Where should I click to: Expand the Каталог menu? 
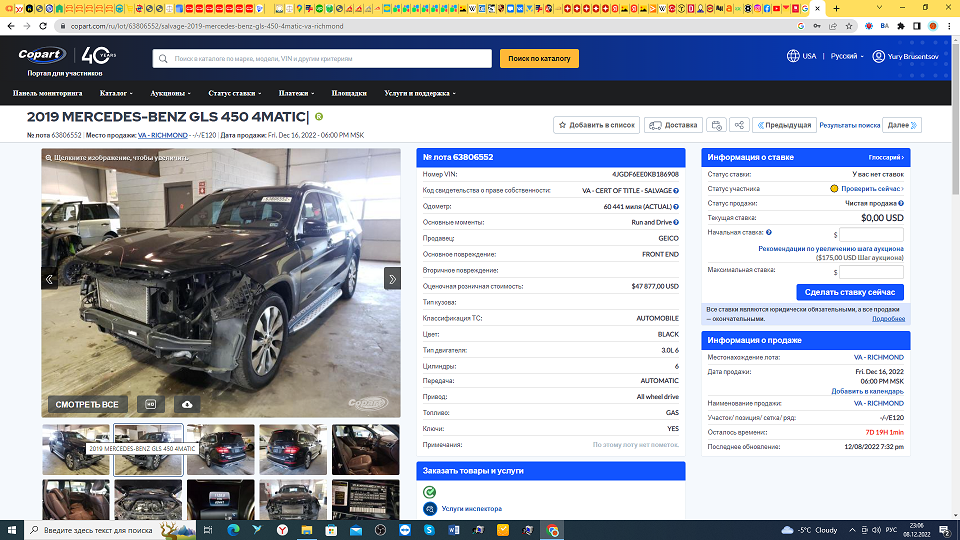pyautogui.click(x=116, y=93)
